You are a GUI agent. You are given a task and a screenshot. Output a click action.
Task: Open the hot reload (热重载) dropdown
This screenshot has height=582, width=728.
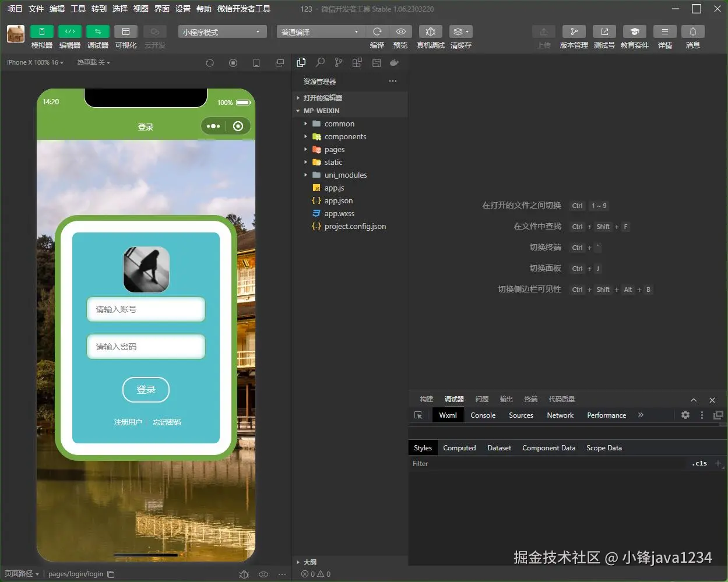(x=93, y=62)
